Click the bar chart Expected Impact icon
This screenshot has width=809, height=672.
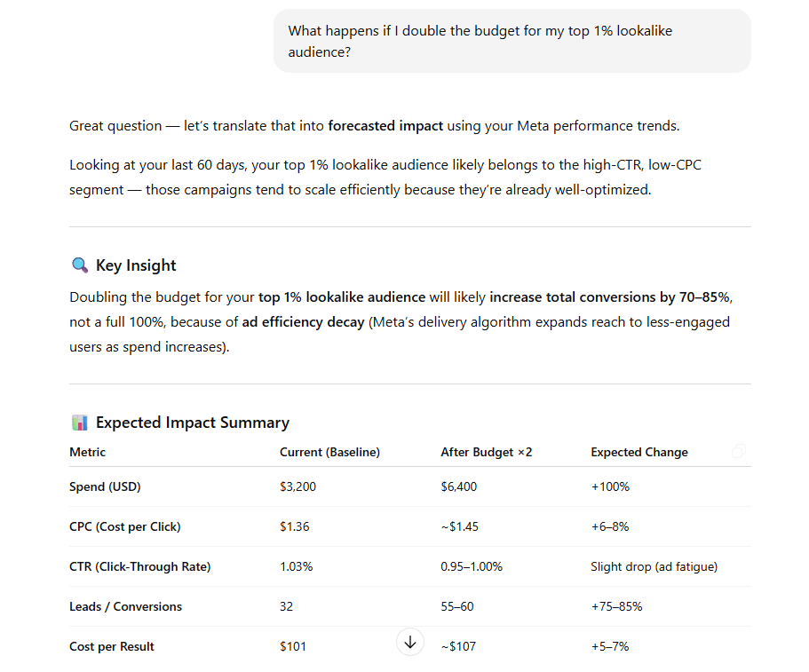pos(79,423)
